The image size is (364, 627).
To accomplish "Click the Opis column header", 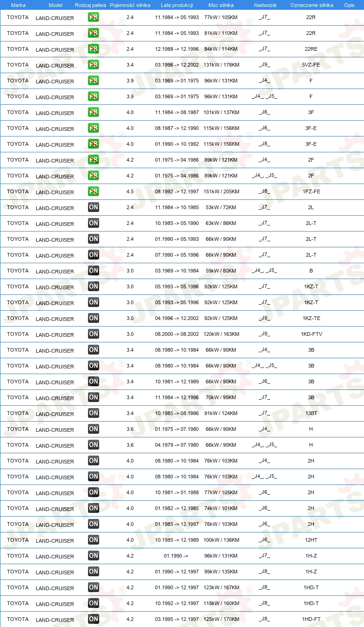I will click(x=349, y=5).
